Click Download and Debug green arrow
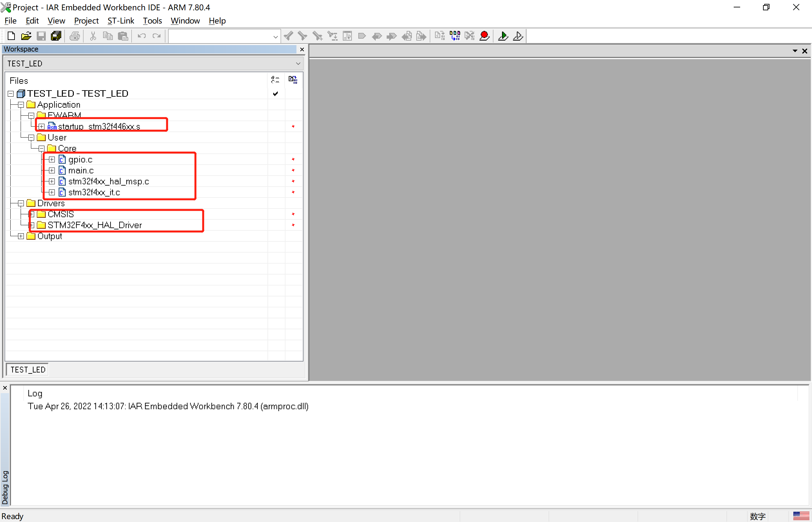This screenshot has width=812, height=522. click(x=503, y=36)
